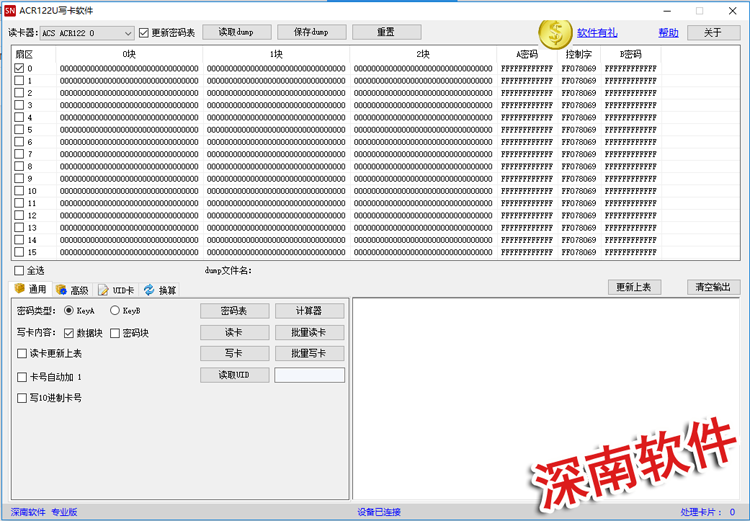The height and width of the screenshot is (521, 750).
Task: Switch to the 高级 tab
Action: click(73, 290)
